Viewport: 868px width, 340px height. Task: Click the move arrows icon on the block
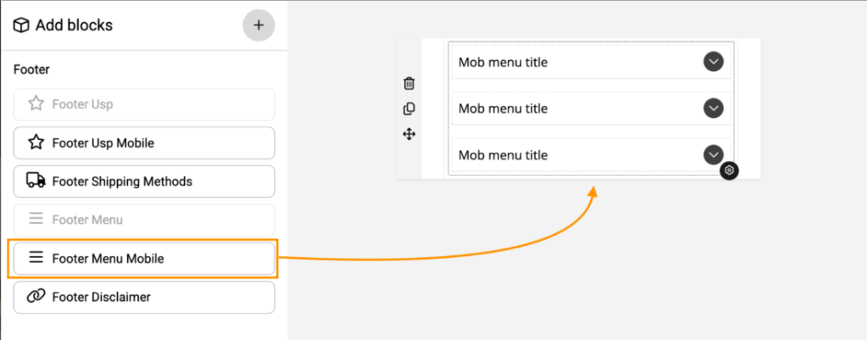pyautogui.click(x=409, y=134)
